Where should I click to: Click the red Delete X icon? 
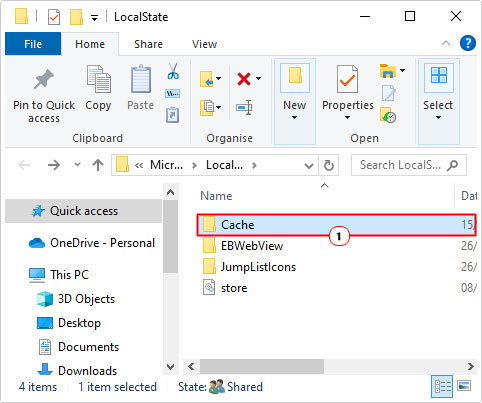[244, 79]
